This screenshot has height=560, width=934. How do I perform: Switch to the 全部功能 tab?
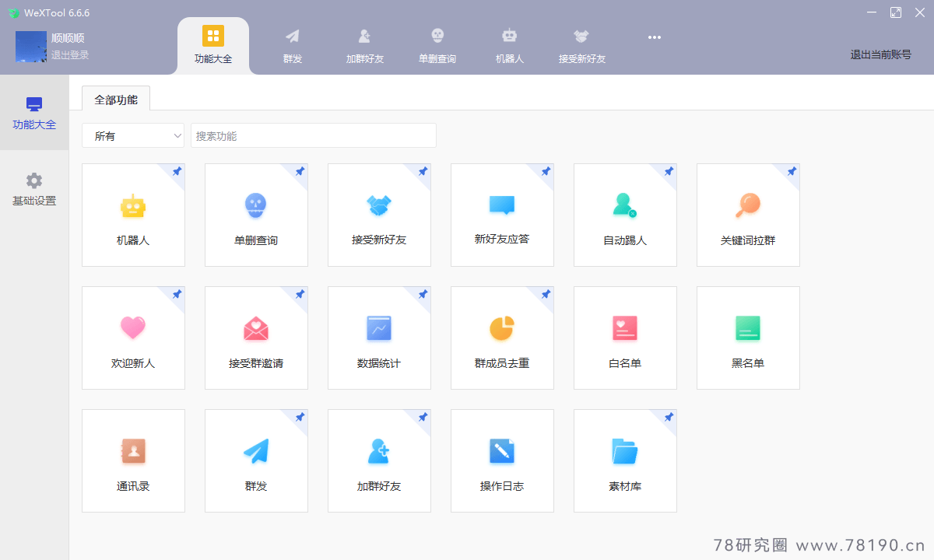[115, 99]
